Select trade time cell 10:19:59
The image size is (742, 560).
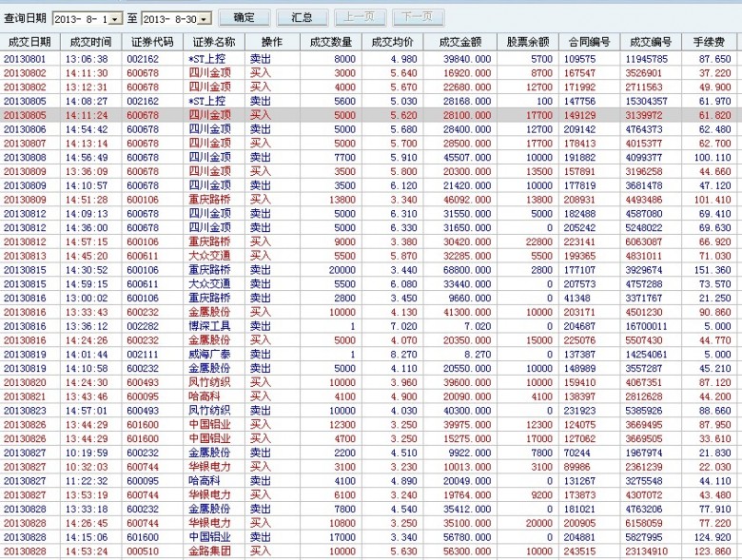[87, 454]
